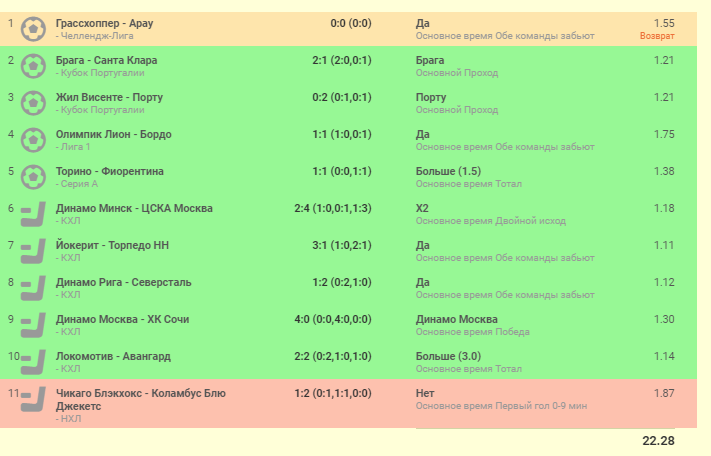Click the soccer icon for Олимпик Лион - Бордо
The width and height of the screenshot is (711, 456).
tap(33, 140)
